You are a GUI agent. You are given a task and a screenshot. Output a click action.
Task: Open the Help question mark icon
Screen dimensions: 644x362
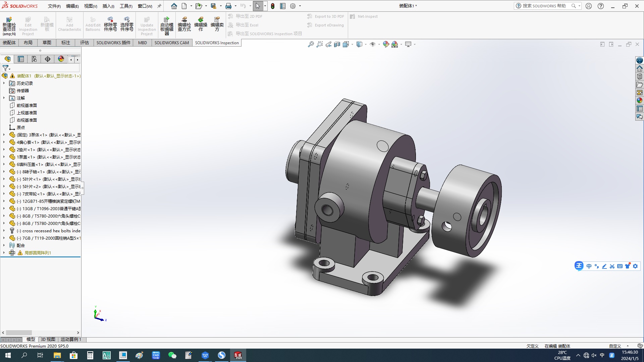[601, 6]
